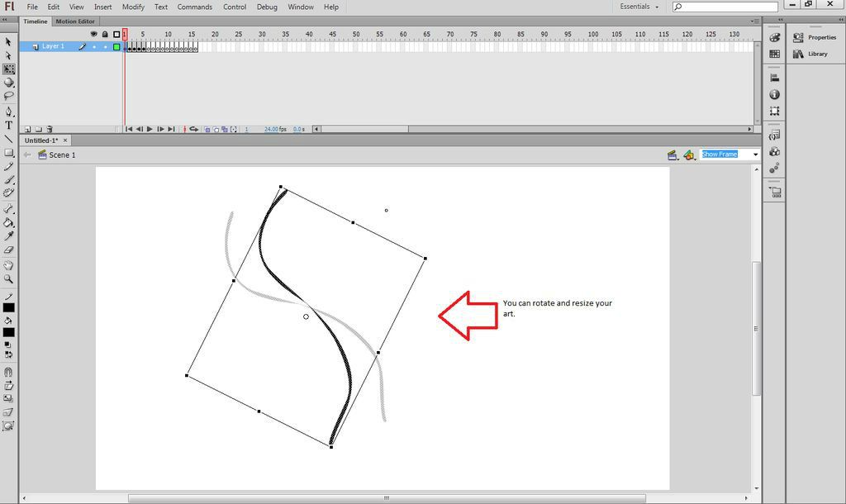This screenshot has height=504, width=846.
Task: Open the Info panel icon
Action: 774,94
